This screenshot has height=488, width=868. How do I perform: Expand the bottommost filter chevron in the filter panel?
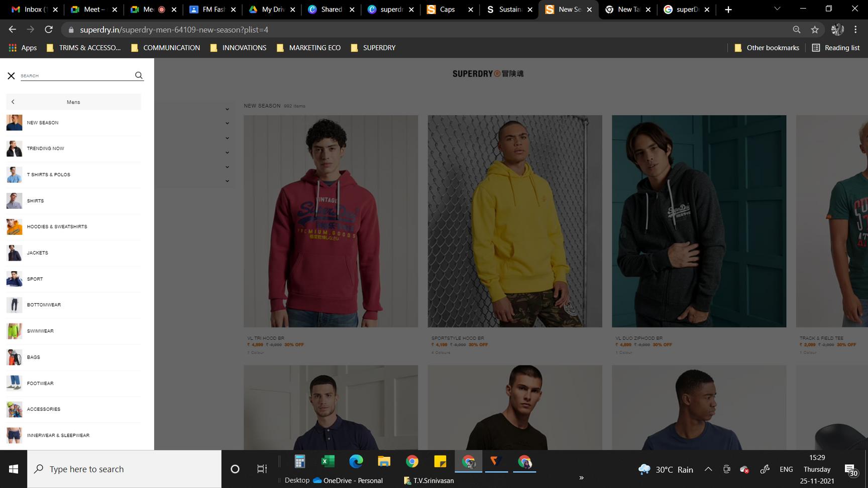227,181
